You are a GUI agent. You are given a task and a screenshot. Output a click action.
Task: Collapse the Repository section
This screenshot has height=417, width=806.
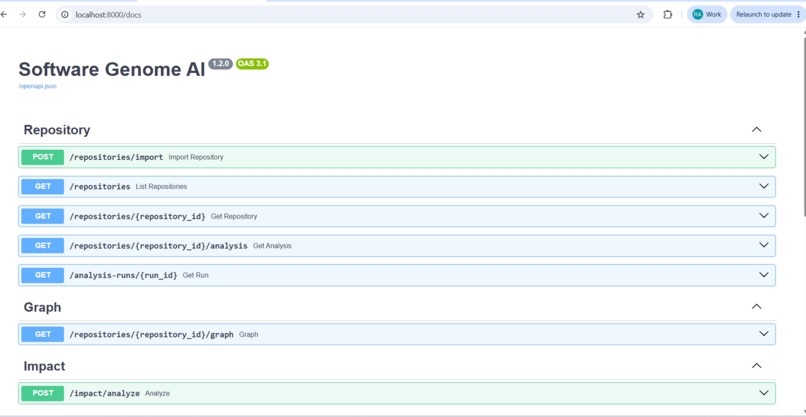756,130
